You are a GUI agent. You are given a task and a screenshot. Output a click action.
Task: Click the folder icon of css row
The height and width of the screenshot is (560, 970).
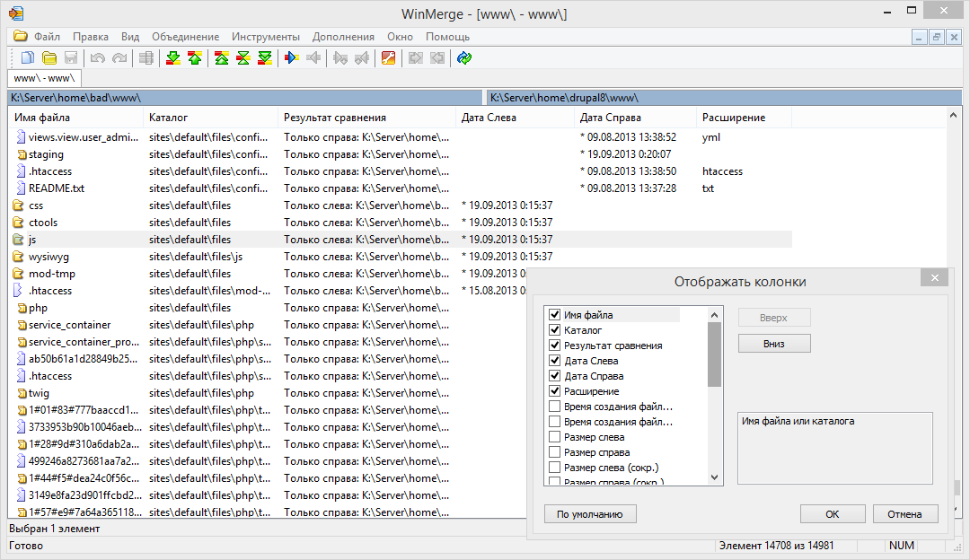19,206
